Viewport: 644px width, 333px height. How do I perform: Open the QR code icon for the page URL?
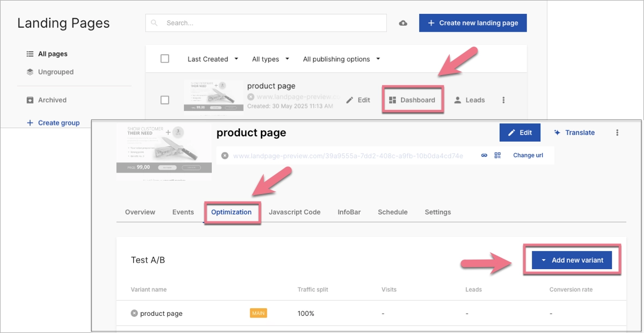click(x=497, y=155)
